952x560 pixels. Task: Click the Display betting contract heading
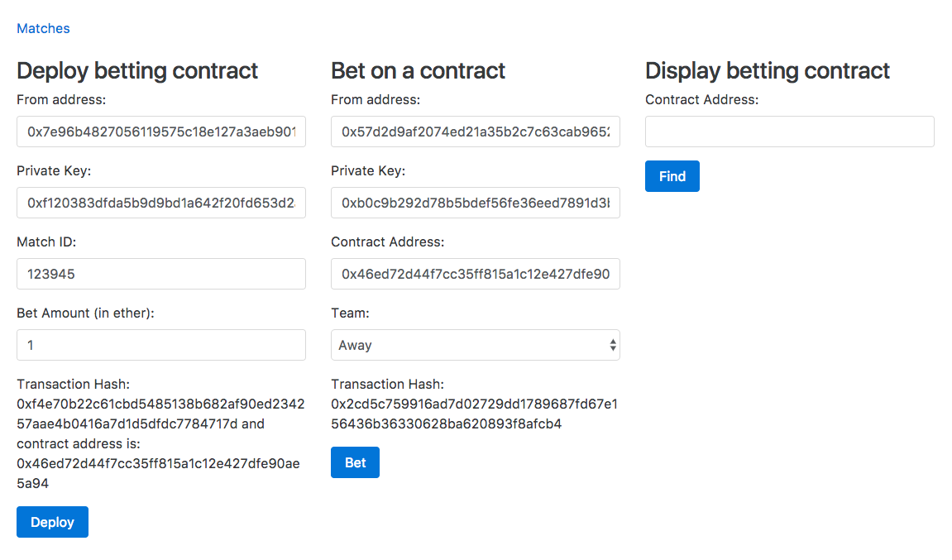767,70
